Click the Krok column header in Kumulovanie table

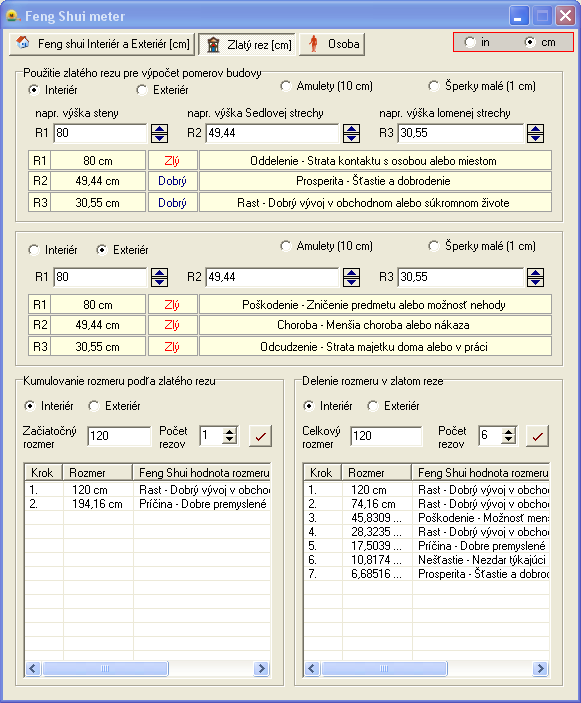click(43, 473)
